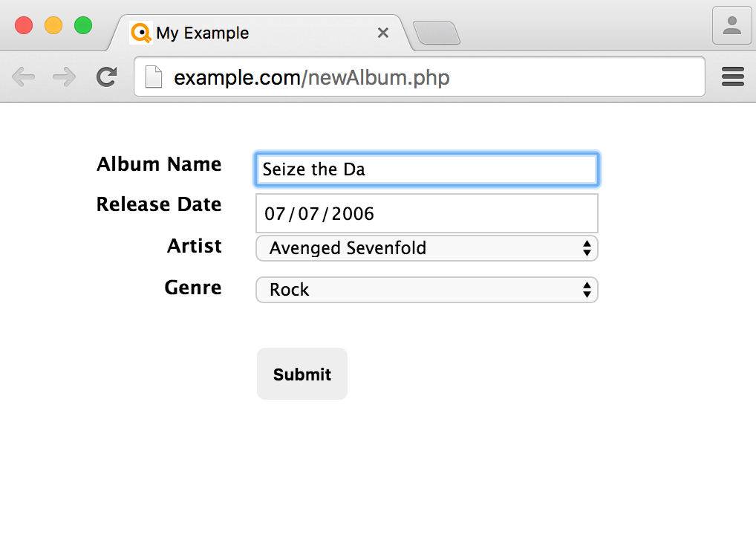756x535 pixels.
Task: Open the Artist dropdown
Action: tap(426, 248)
